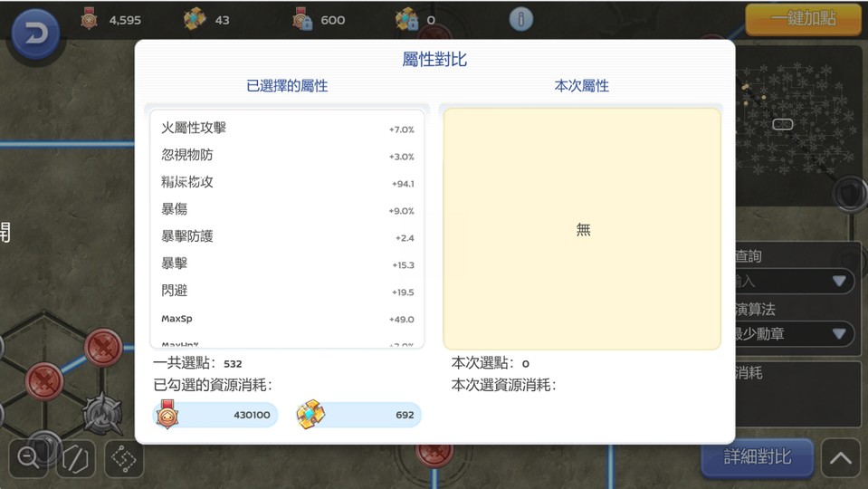868x489 pixels.
Task: Click the 無 empty panel text
Action: point(583,229)
